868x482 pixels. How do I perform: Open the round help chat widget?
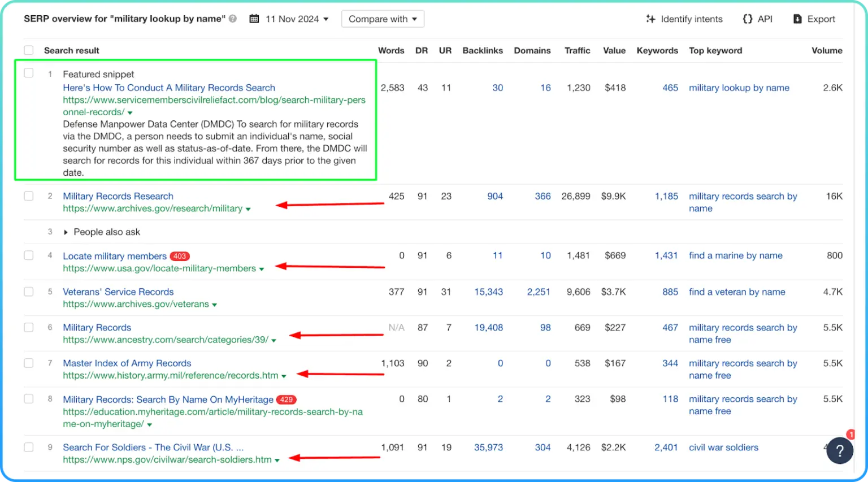tap(839, 450)
